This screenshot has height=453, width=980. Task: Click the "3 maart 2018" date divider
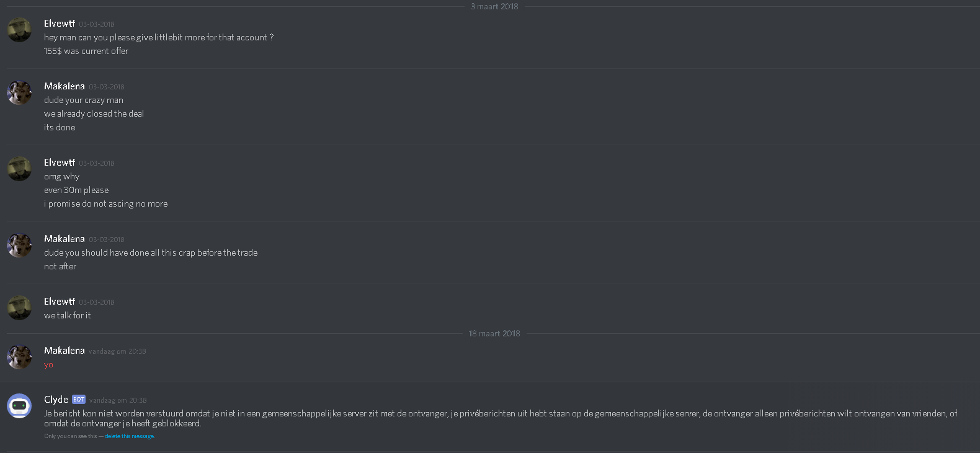coord(494,6)
